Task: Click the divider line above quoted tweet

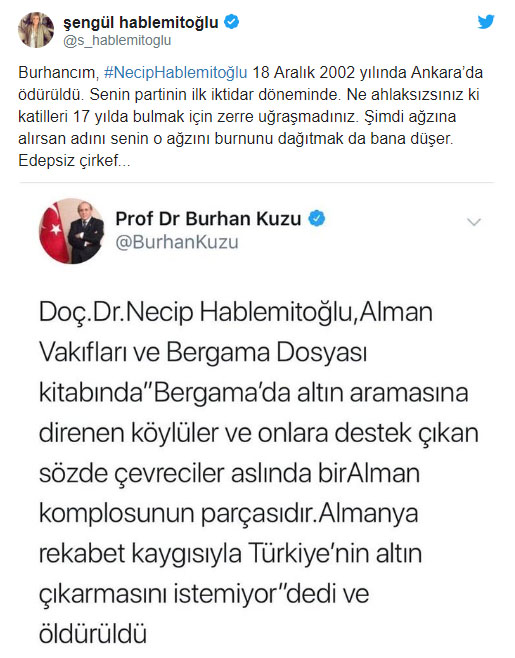Action: tap(256, 183)
